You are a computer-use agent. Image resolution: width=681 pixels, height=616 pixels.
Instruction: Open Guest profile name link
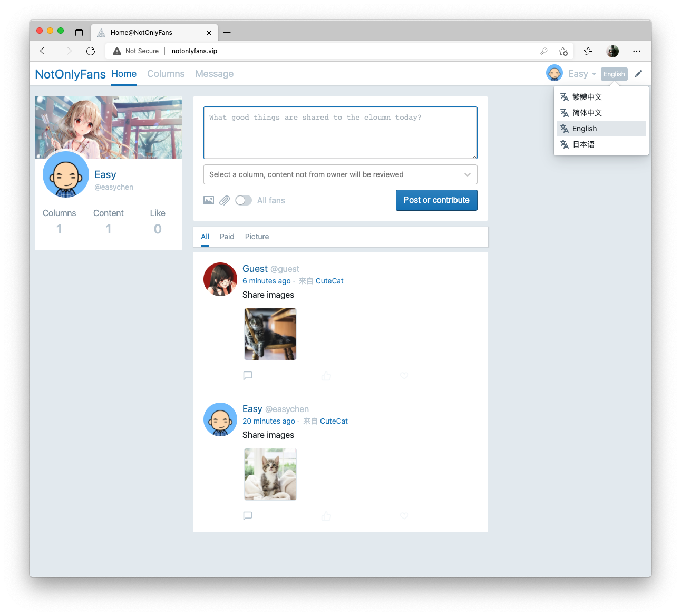pos(255,269)
